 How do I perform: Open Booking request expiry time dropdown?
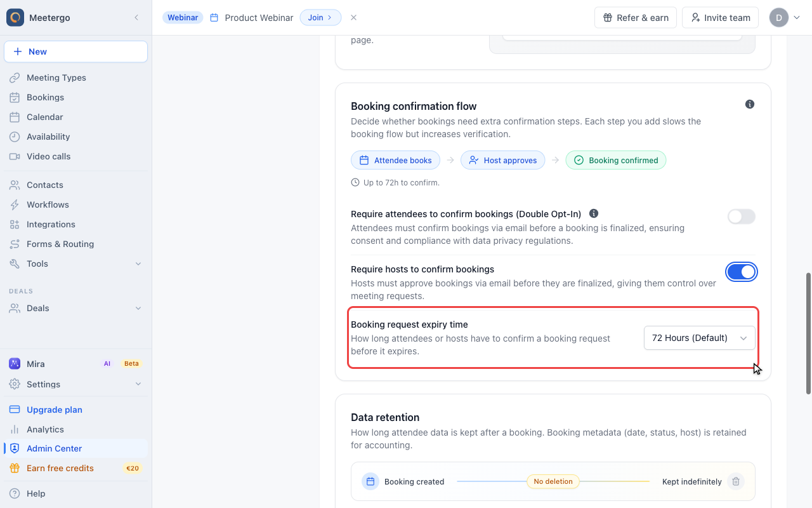click(x=700, y=338)
